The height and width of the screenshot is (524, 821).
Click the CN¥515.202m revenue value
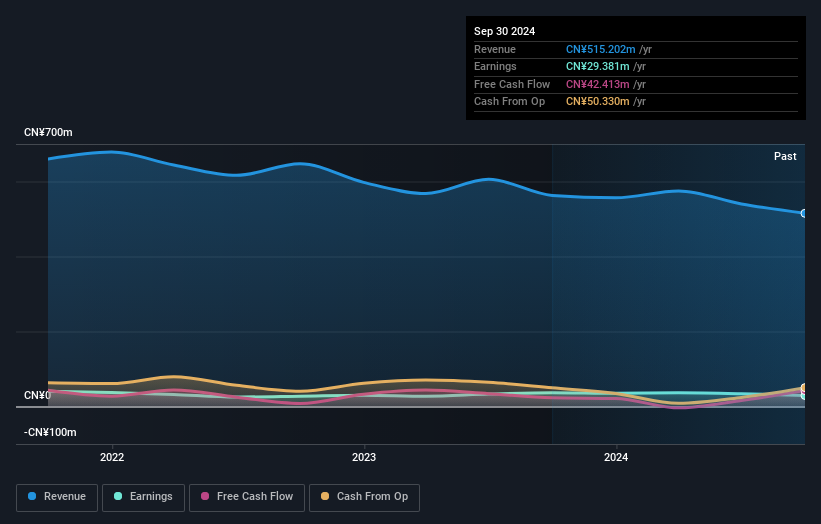601,49
